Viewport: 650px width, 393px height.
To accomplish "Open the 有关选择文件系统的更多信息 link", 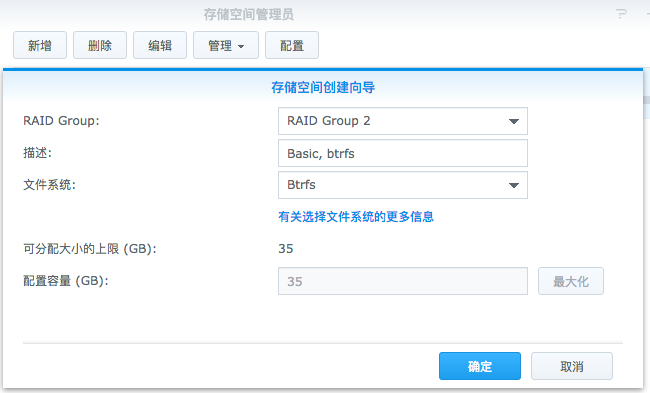I will 356,216.
